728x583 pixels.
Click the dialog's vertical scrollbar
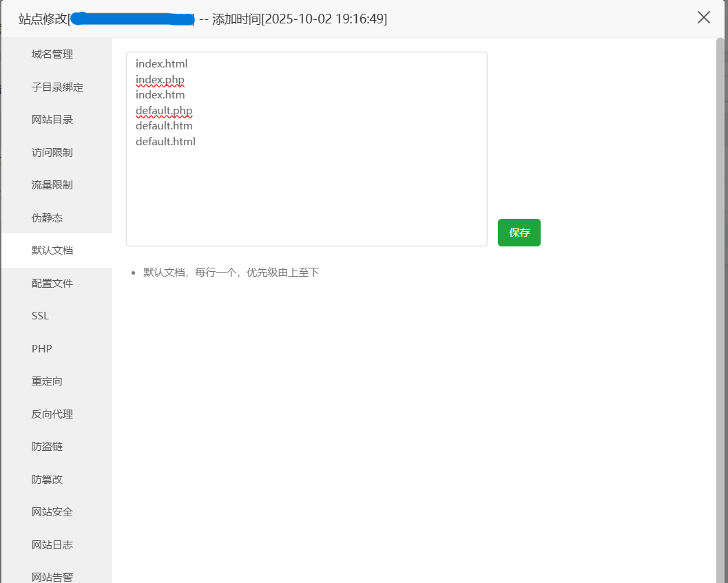(x=720, y=275)
